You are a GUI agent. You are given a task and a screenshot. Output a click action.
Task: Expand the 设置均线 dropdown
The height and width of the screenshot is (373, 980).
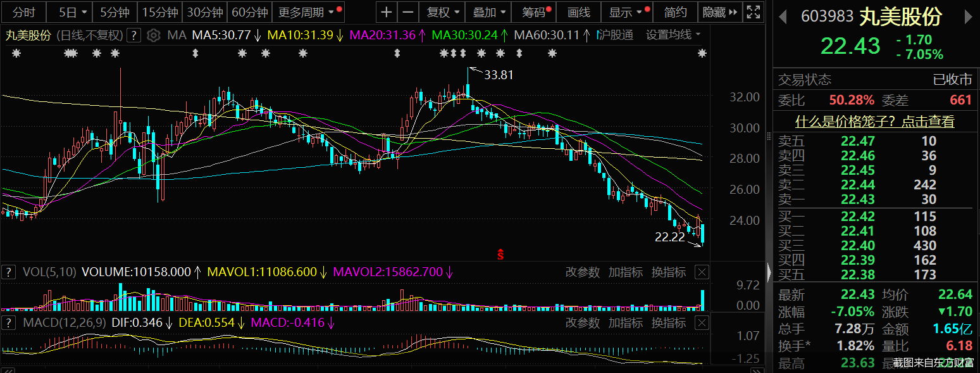[673, 35]
